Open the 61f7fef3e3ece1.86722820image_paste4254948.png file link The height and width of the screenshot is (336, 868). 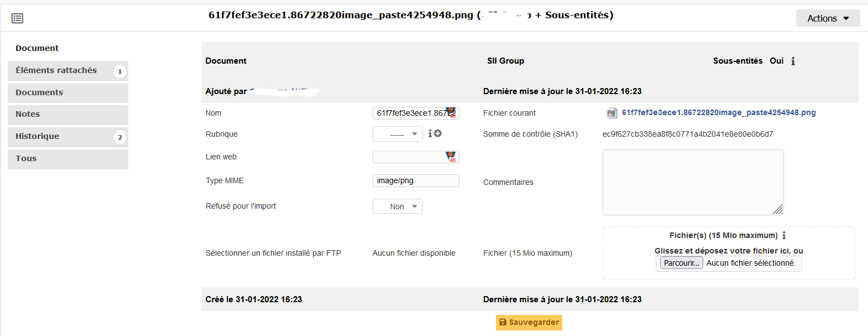point(717,112)
